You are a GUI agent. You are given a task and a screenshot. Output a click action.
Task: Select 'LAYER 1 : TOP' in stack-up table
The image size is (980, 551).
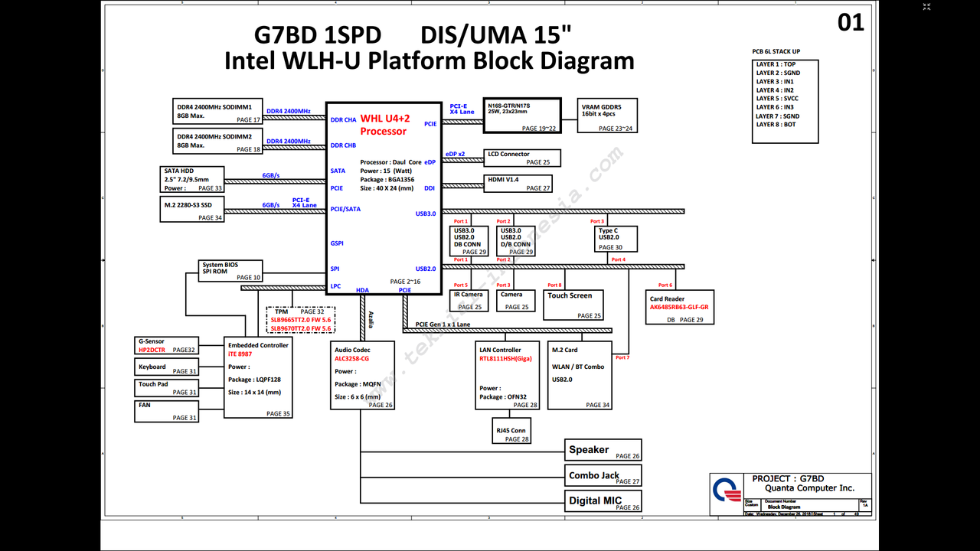pos(776,65)
